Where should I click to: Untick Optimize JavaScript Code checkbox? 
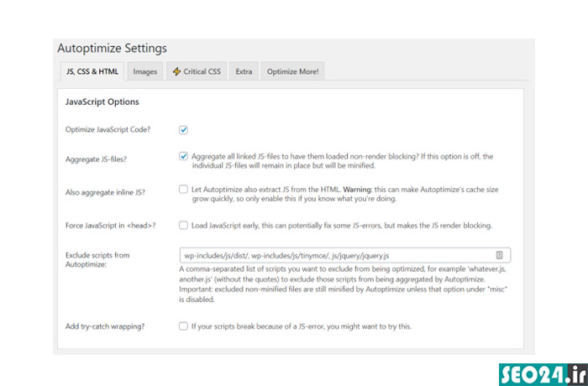(x=183, y=130)
